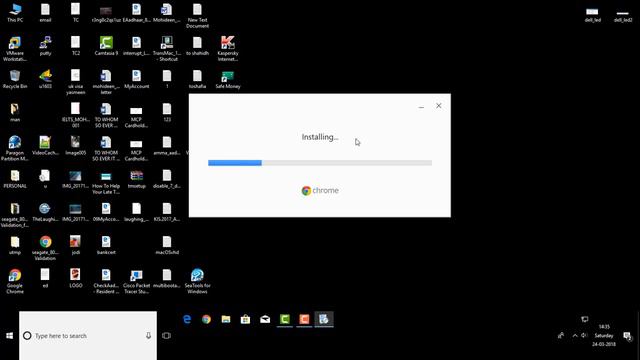Select the to shahidh file icon

[x=198, y=46]
